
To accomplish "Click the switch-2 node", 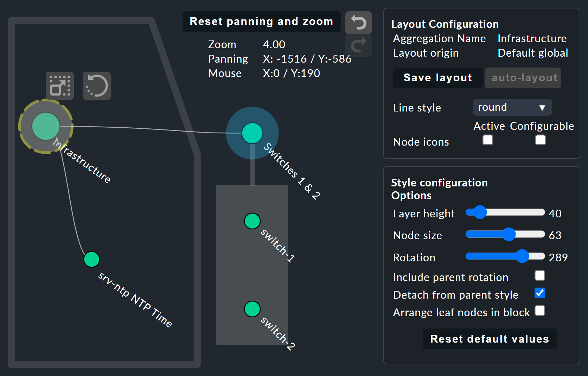I will click(252, 309).
